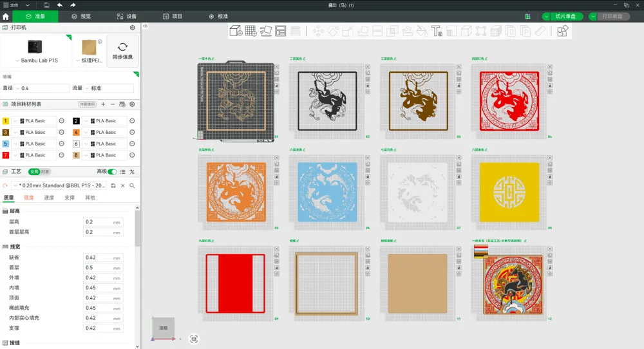The image size is (644, 349).
Task: Search process settings magnifier icon
Action: coord(132,185)
